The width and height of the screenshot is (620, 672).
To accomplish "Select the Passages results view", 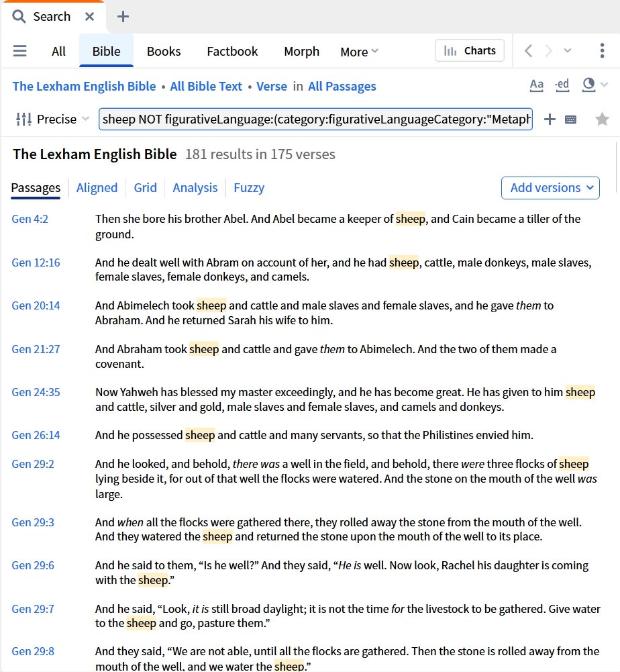I will (x=36, y=188).
